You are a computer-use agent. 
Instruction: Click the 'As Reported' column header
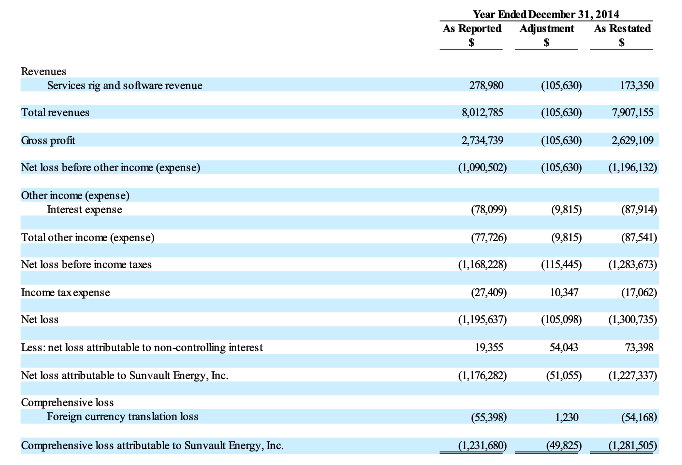[471, 29]
